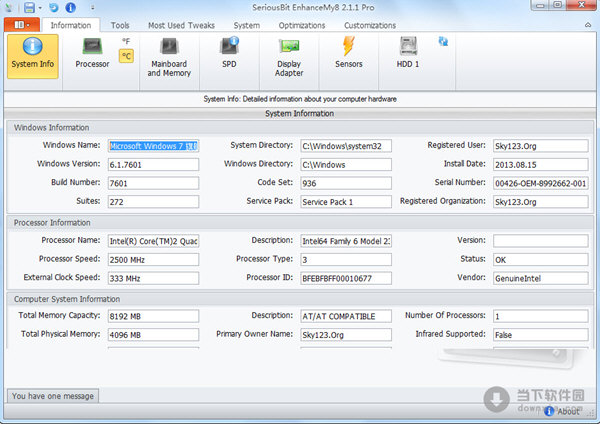Click the Service Pack 1 field
Viewport: 600px width, 424px height.
[346, 202]
